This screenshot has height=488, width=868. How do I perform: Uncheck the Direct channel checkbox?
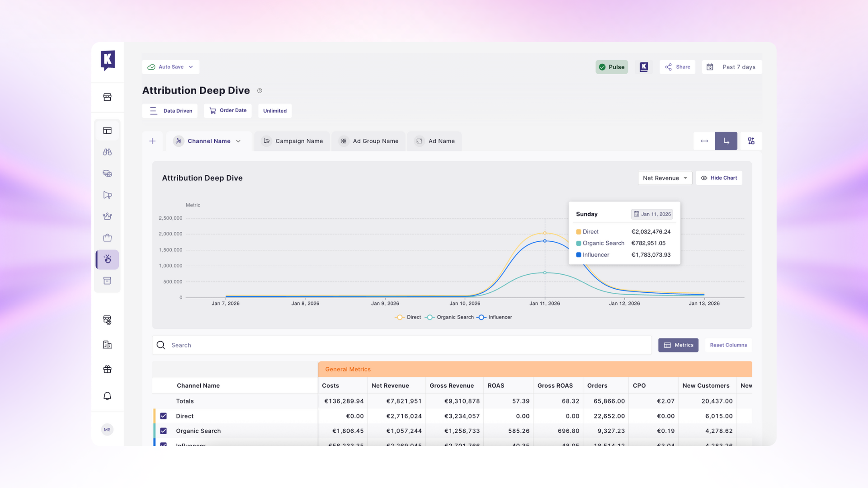click(163, 416)
